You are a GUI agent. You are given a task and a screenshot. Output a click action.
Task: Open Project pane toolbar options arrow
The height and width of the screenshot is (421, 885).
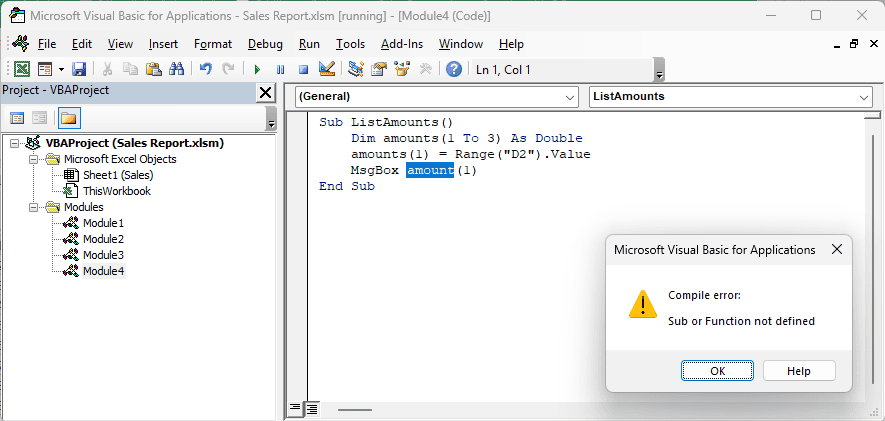[271, 119]
